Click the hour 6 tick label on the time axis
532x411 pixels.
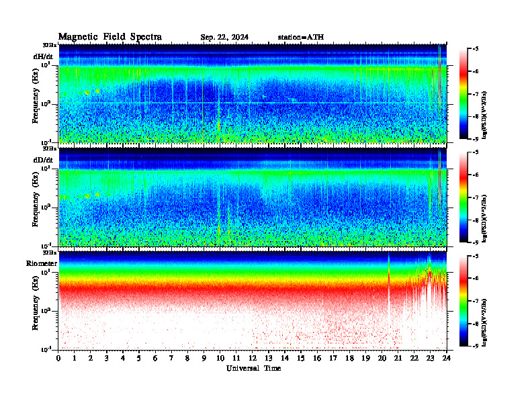click(155, 358)
